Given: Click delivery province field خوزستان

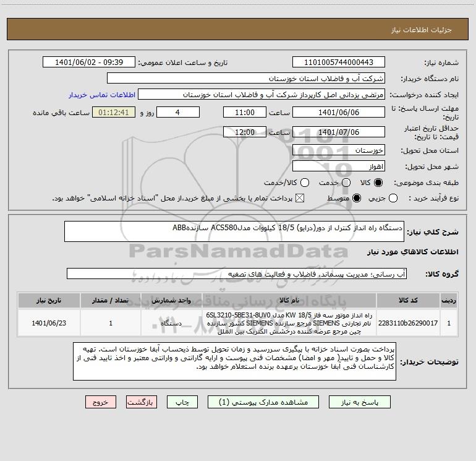Looking at the screenshot, I should [x=339, y=150].
